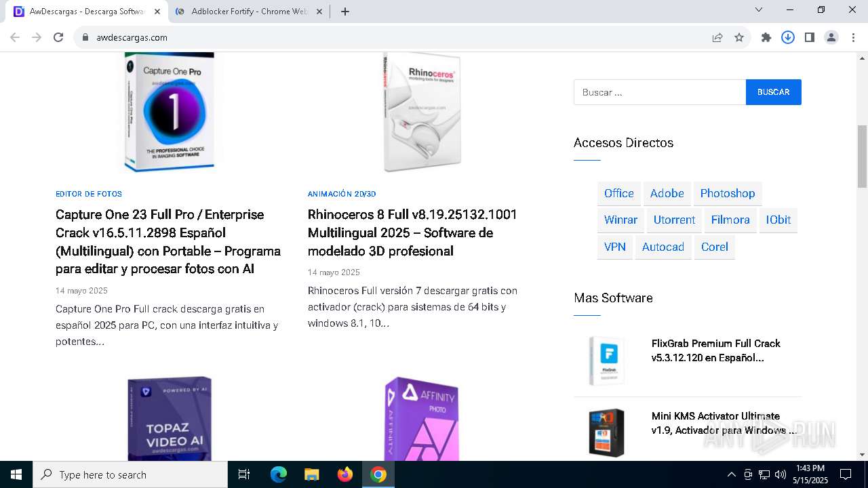Open File Explorer from the taskbar
This screenshot has height=488, width=868.
tap(311, 474)
